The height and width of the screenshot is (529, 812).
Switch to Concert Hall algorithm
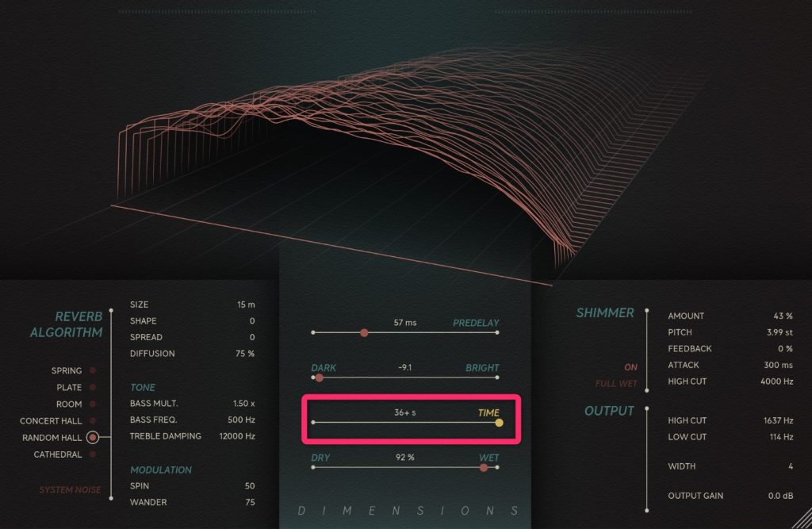[93, 420]
